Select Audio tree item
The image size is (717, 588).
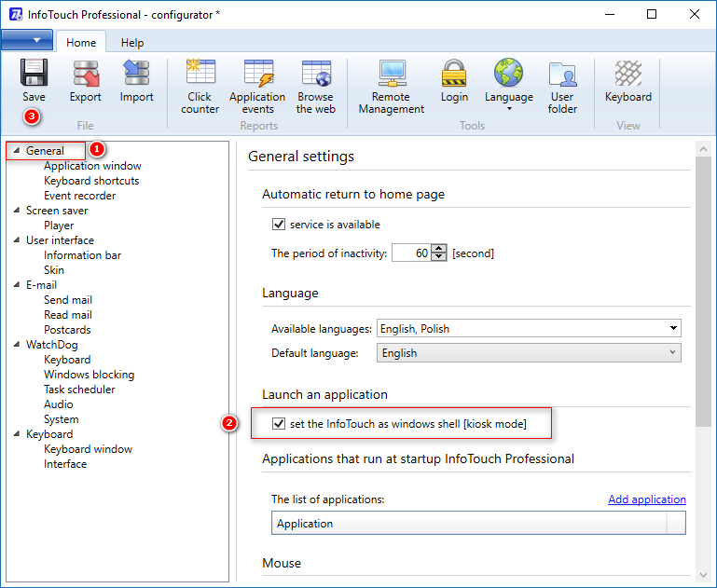[x=58, y=404]
